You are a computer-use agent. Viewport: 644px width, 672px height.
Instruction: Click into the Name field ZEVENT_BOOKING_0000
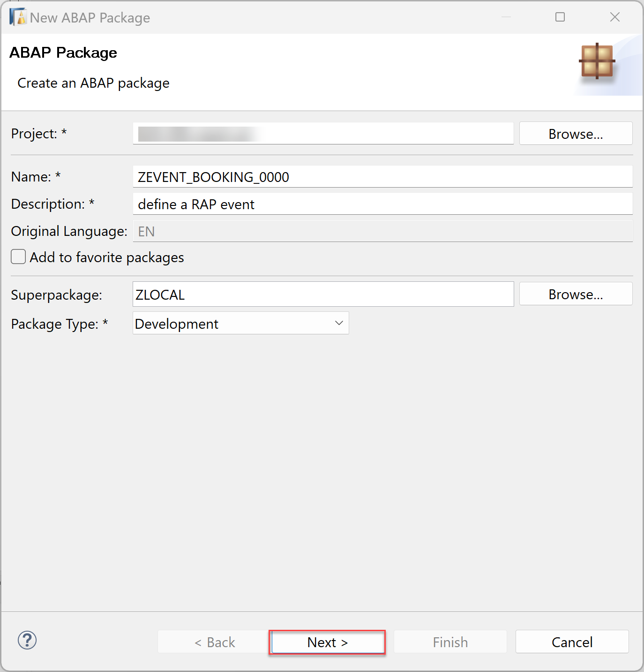tap(382, 177)
